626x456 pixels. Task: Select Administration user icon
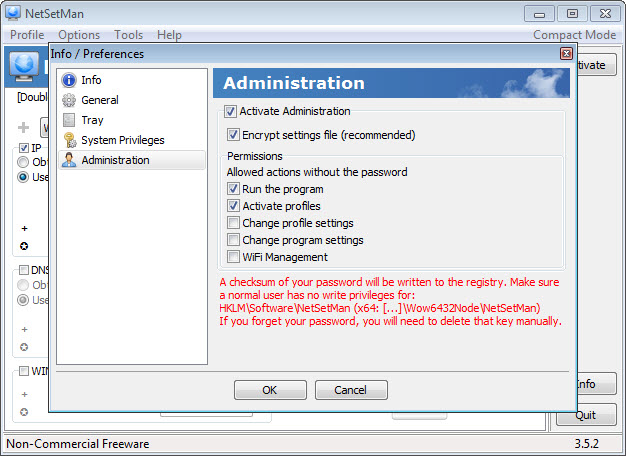point(69,160)
